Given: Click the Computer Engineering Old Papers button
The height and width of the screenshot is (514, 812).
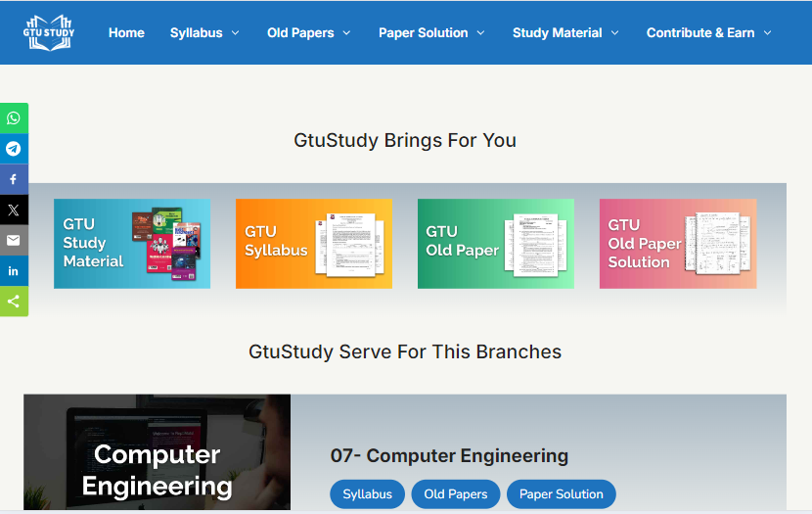Looking at the screenshot, I should (x=456, y=494).
